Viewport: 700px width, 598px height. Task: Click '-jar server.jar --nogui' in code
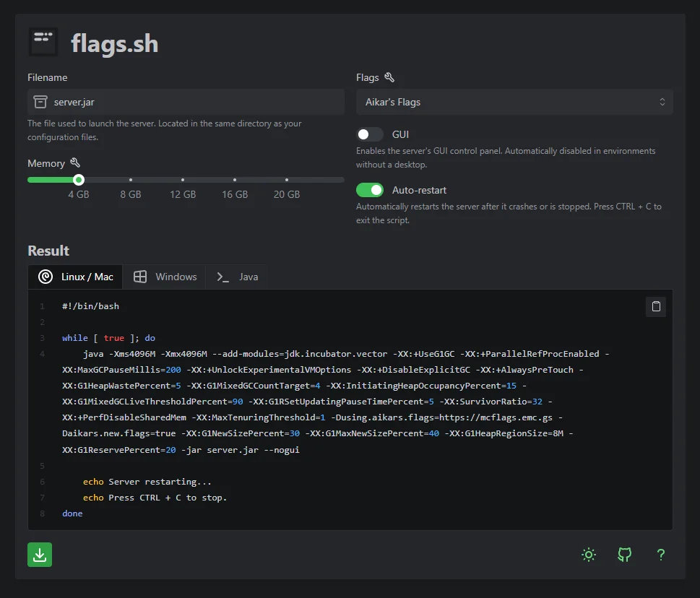pos(240,450)
